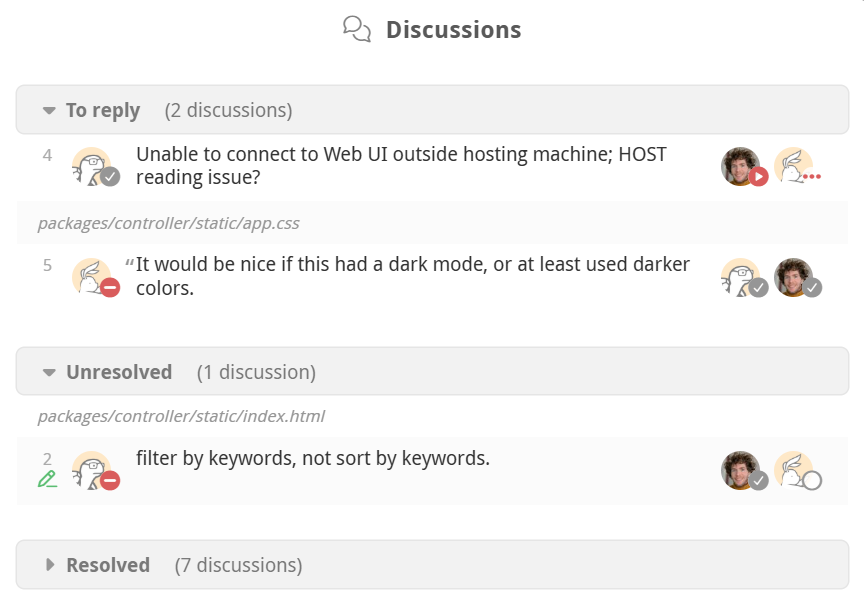
Task: Click the curly-haired avatar with red play badge
Action: click(740, 166)
